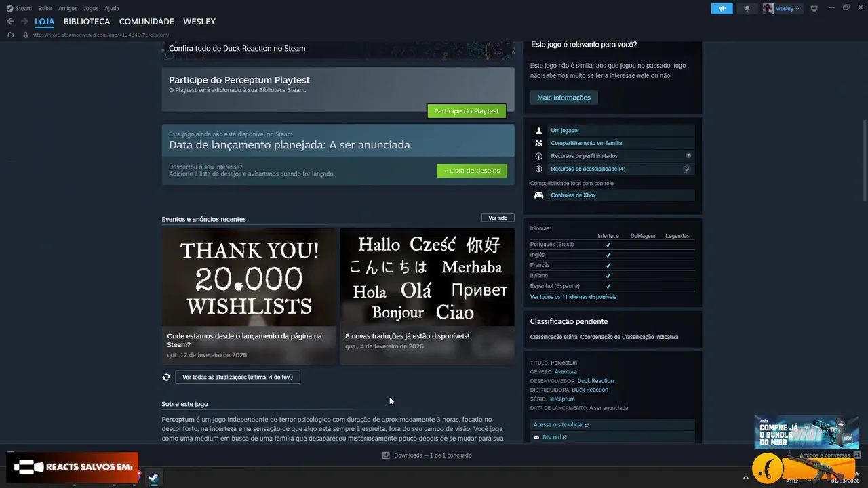Viewport: 868px width, 488px height.
Task: Click the Mais informações button
Action: point(564,98)
